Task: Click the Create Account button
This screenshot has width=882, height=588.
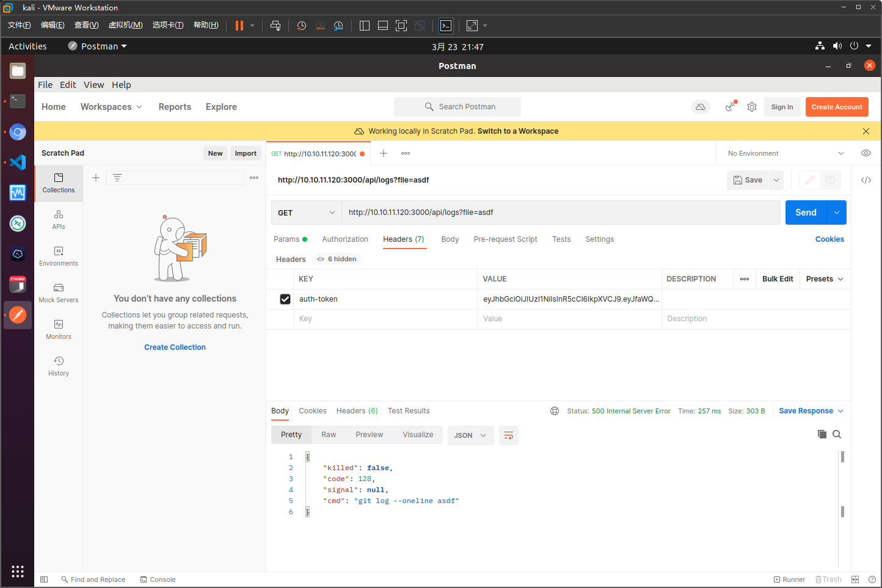Action: (x=837, y=107)
